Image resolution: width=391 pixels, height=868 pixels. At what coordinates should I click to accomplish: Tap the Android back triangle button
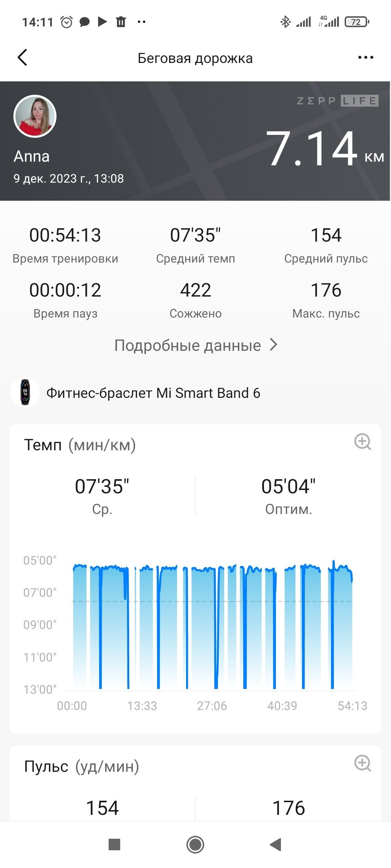pyautogui.click(x=276, y=844)
